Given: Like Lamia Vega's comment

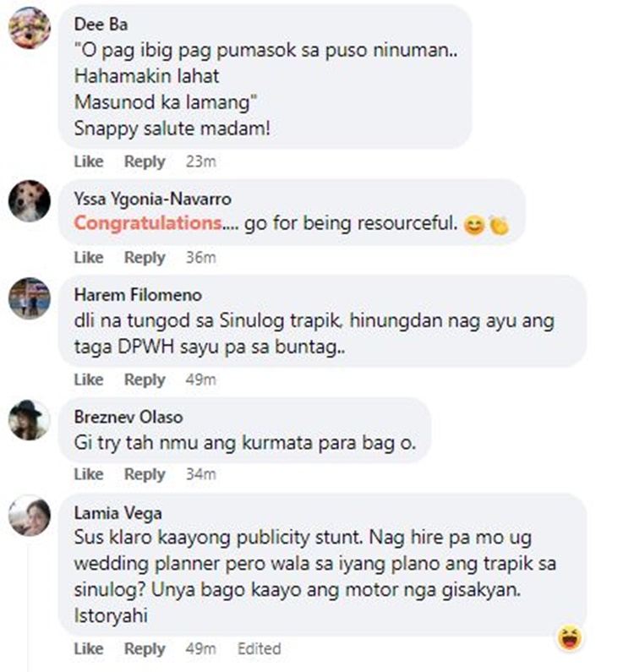Looking at the screenshot, I should 89,649.
